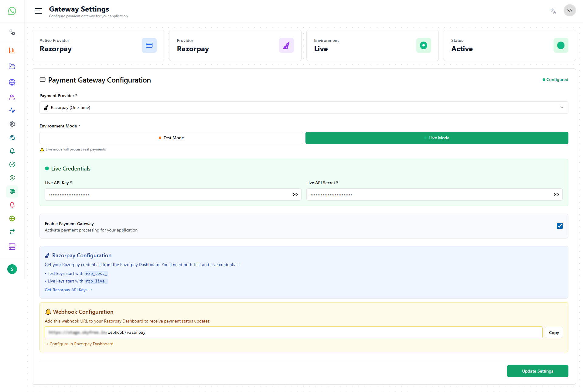Click the activity pulse sidebar icon
Image resolution: width=583 pixels, height=392 pixels.
pos(12,110)
